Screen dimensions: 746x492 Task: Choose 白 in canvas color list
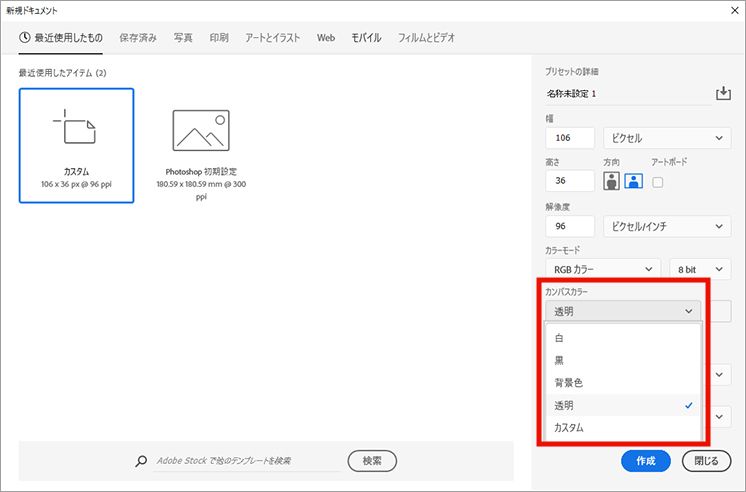click(x=623, y=338)
